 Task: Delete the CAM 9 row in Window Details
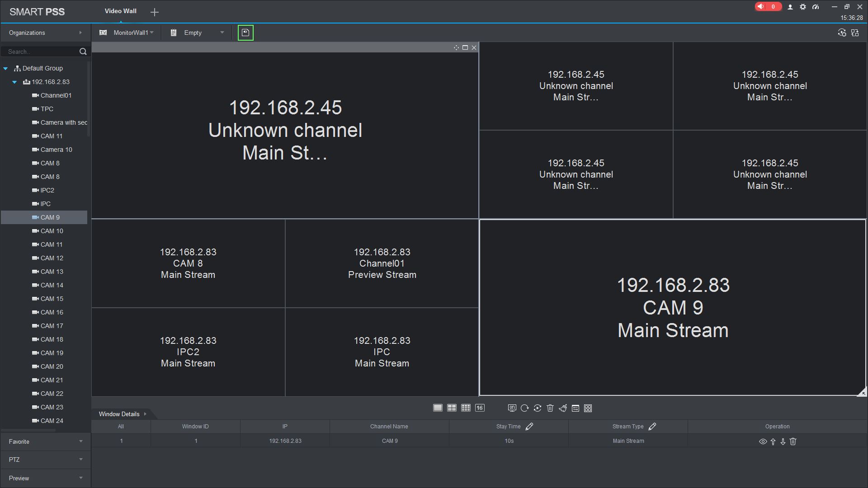pos(793,441)
